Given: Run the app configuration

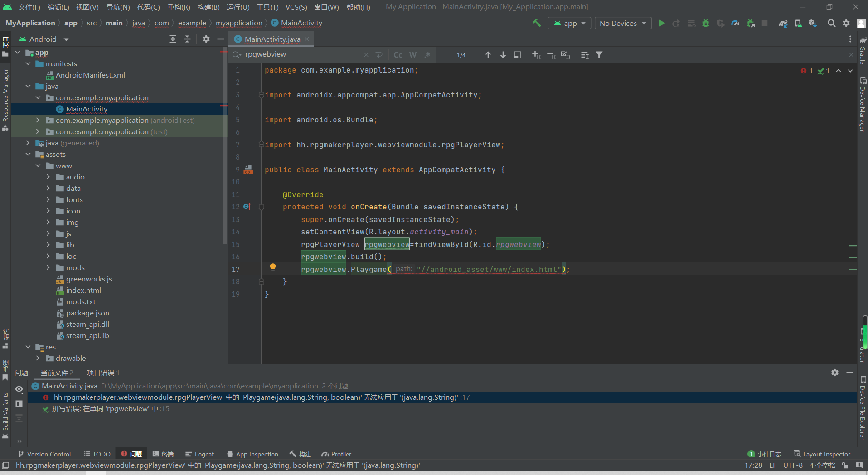Looking at the screenshot, I should [662, 23].
